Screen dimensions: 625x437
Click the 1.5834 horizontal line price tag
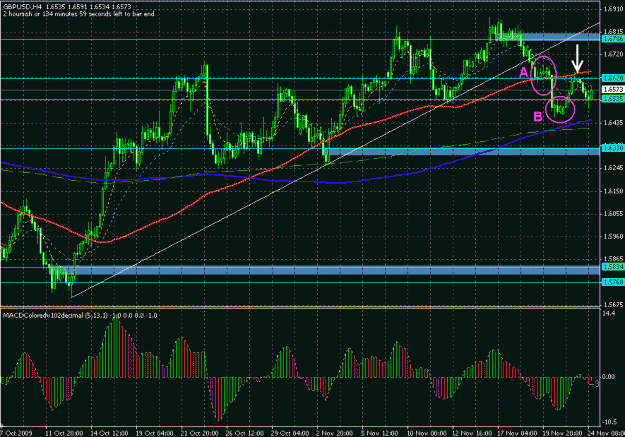pyautogui.click(x=613, y=267)
